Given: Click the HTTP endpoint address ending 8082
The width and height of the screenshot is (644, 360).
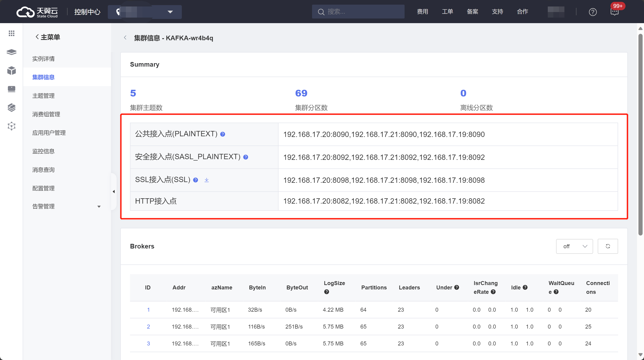Looking at the screenshot, I should click(384, 201).
